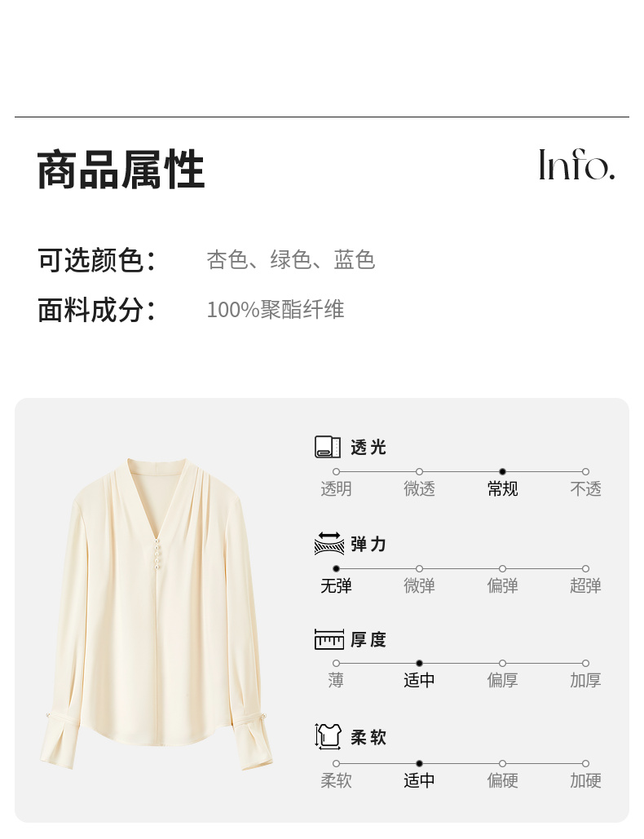This screenshot has width=644, height=839.
Task: Select the 不透 point on 透光 scale
Action: coord(585,472)
